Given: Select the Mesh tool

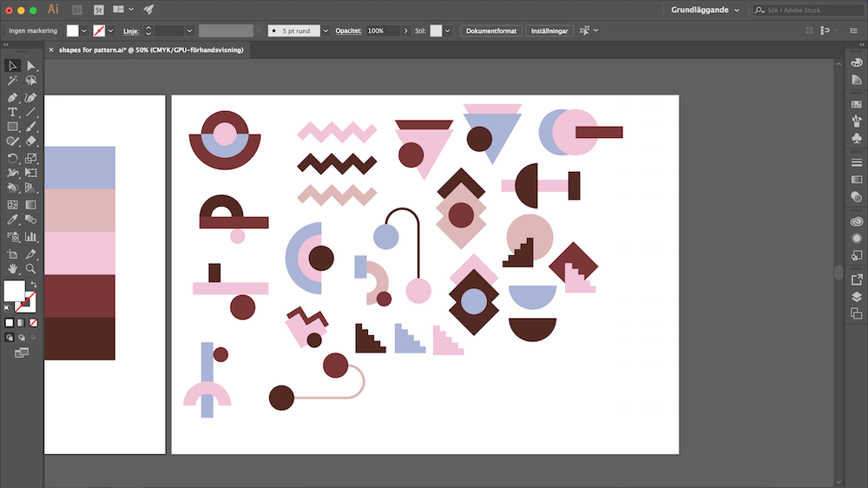Looking at the screenshot, I should (12, 204).
